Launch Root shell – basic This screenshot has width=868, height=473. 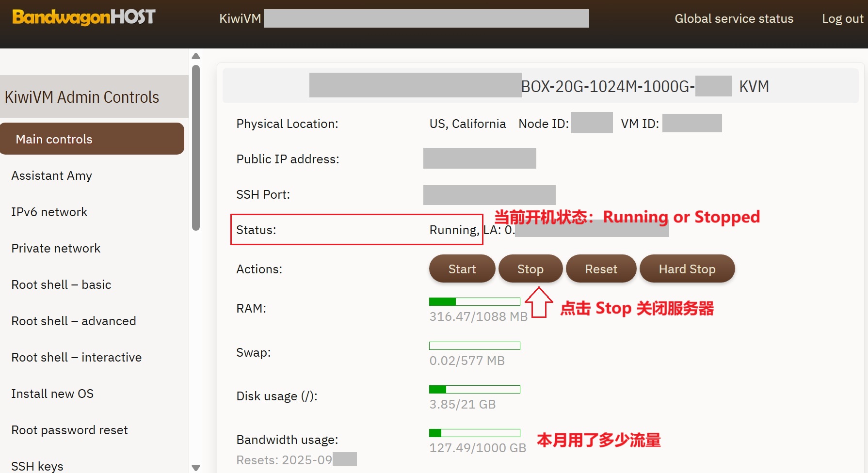tap(61, 284)
